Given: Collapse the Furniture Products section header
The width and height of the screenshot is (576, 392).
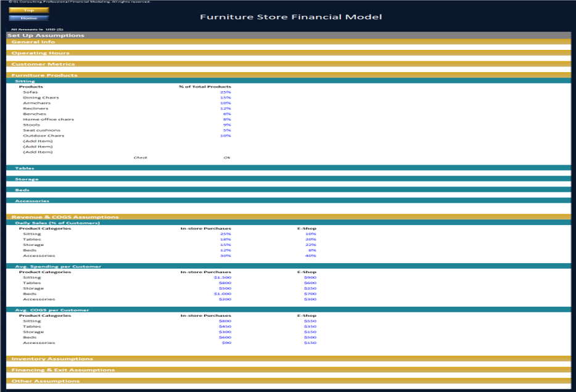Looking at the screenshot, I should (x=289, y=75).
